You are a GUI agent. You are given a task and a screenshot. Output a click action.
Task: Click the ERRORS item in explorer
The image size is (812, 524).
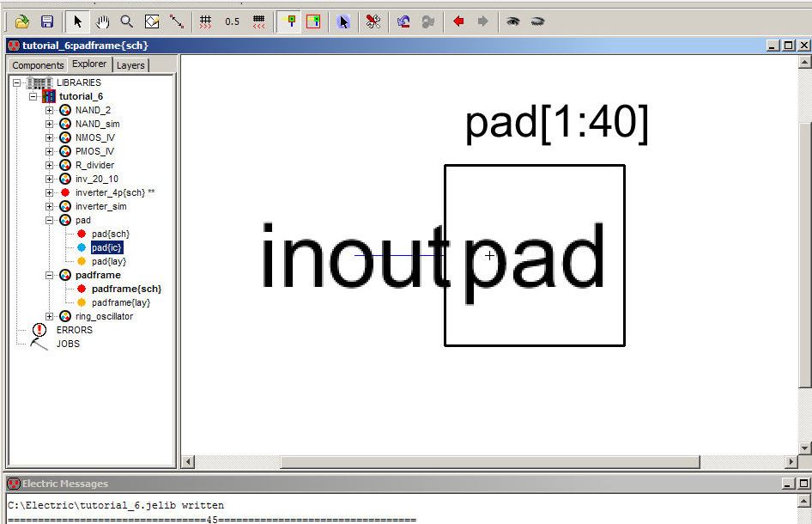[x=74, y=330]
